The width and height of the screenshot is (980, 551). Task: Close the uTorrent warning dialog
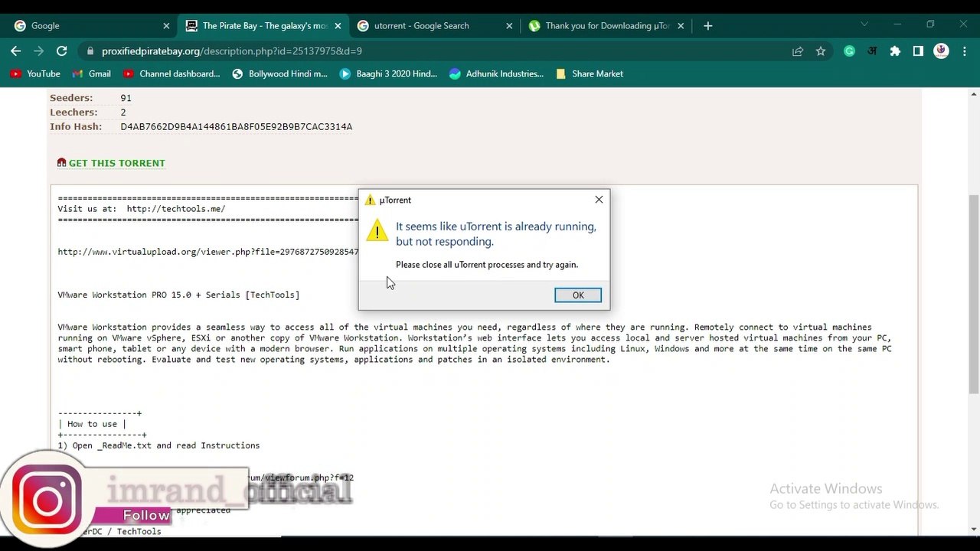[599, 200]
